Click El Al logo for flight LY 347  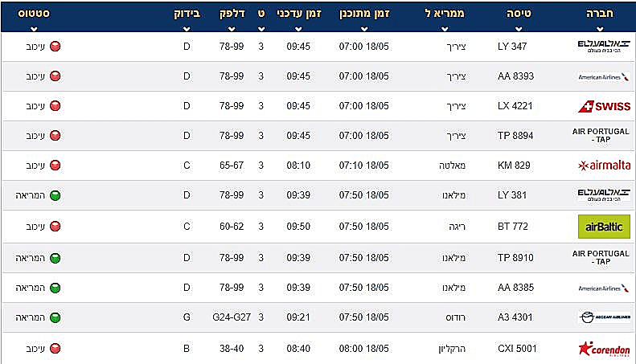[604, 47]
